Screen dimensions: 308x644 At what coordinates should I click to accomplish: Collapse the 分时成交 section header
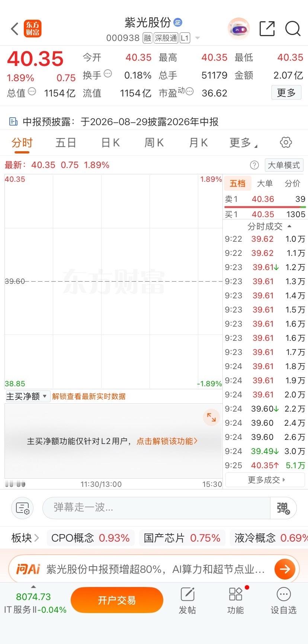269,226
